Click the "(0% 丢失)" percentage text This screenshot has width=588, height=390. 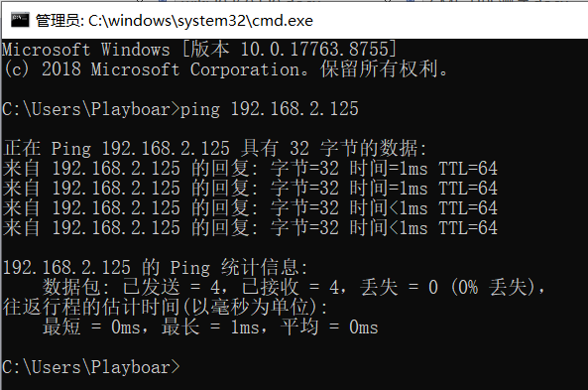[493, 288]
